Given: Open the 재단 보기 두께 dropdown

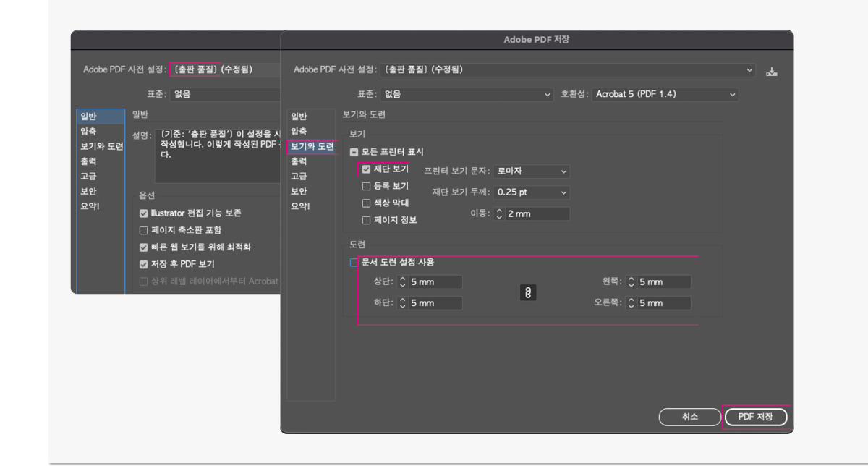Looking at the screenshot, I should (x=532, y=192).
